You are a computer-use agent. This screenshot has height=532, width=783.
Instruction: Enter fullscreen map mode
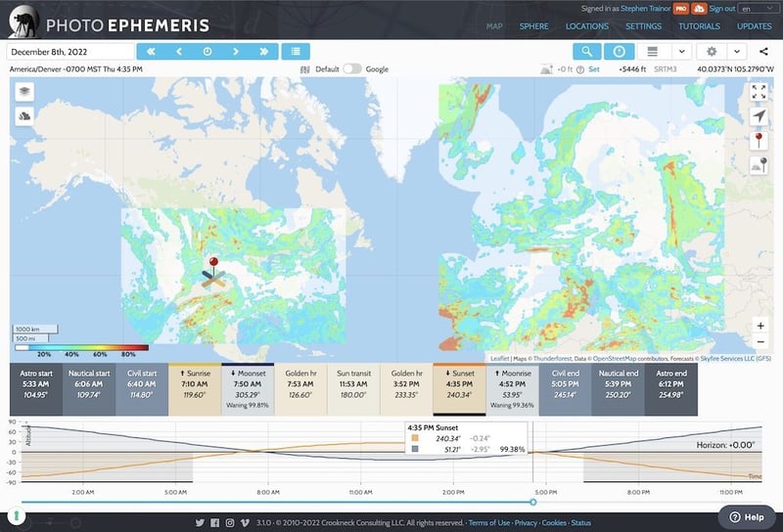760,92
